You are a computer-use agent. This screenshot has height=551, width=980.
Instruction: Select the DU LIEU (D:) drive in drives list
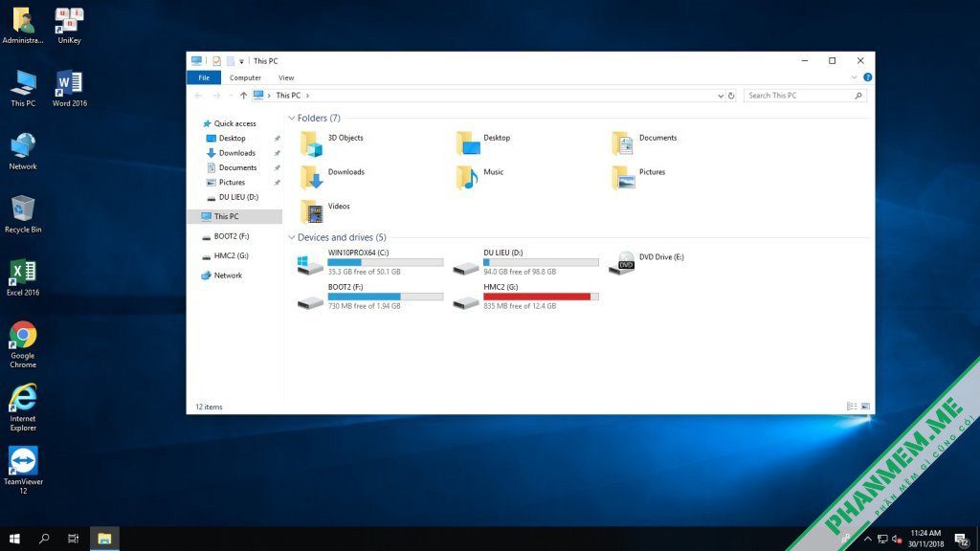click(525, 262)
